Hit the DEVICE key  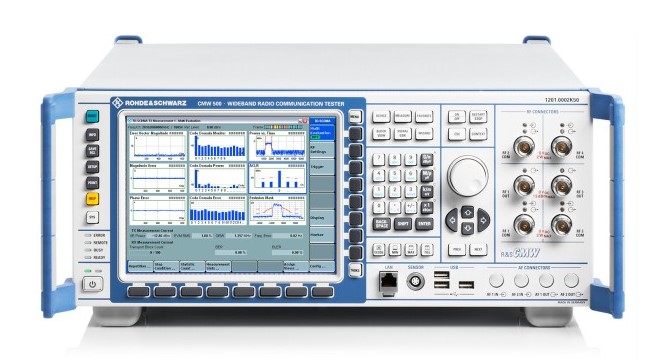[x=381, y=116]
